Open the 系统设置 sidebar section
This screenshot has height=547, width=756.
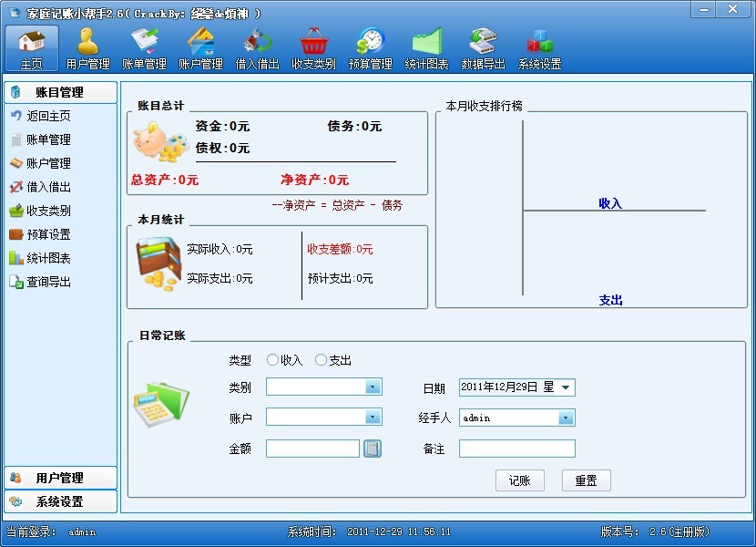tap(60, 501)
